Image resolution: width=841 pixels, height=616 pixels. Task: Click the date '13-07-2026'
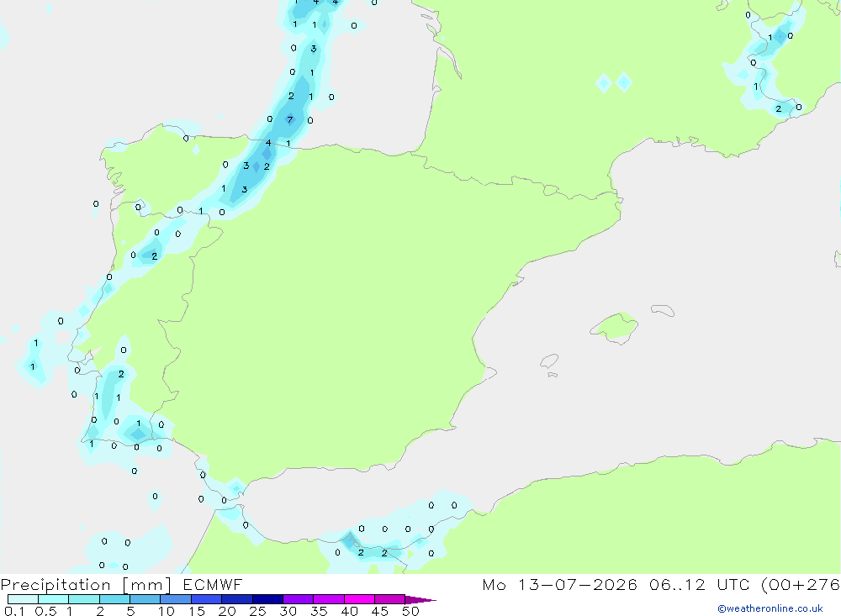pyautogui.click(x=578, y=584)
